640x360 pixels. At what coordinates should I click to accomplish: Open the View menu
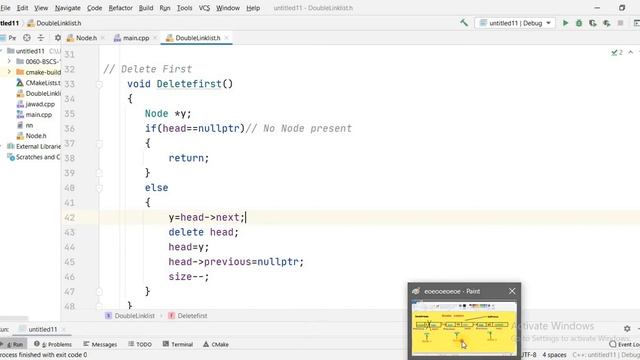[41, 8]
